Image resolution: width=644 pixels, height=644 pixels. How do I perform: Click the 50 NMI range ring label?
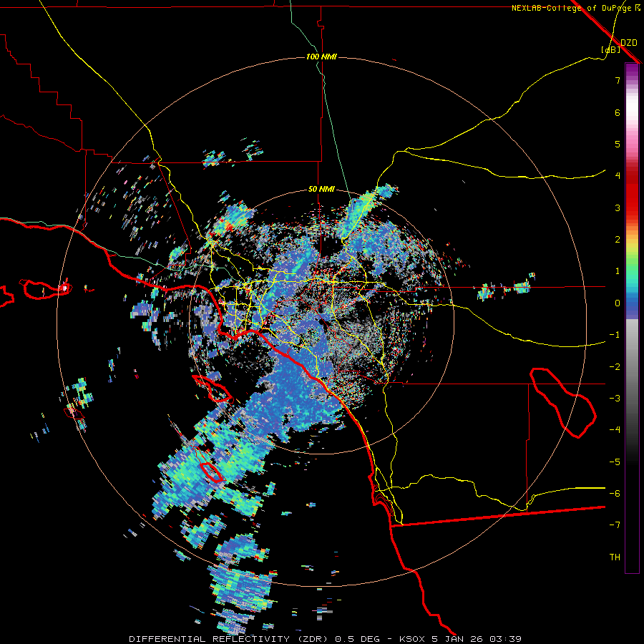click(x=321, y=190)
